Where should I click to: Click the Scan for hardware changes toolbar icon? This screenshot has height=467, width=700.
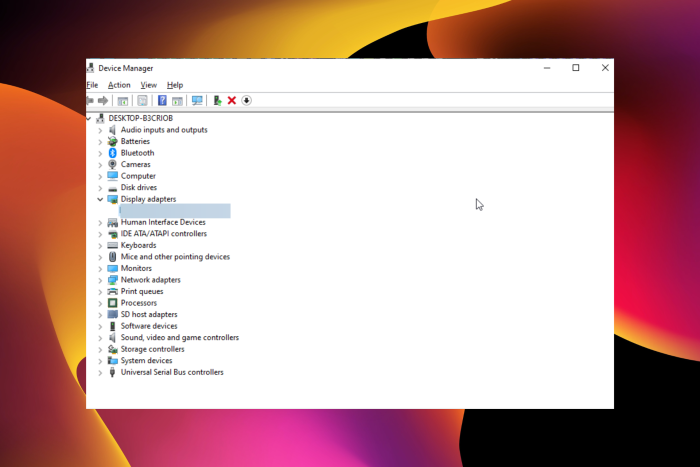[197, 101]
